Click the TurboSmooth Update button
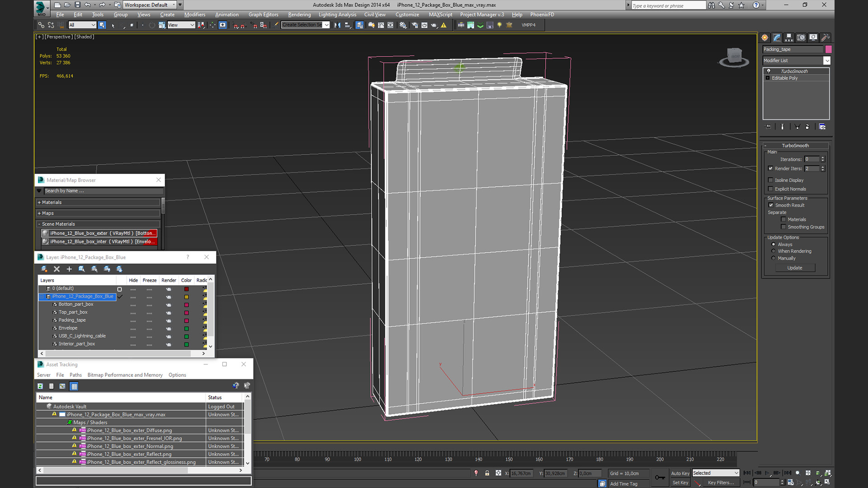Screen dimensions: 868x488 tap(795, 268)
